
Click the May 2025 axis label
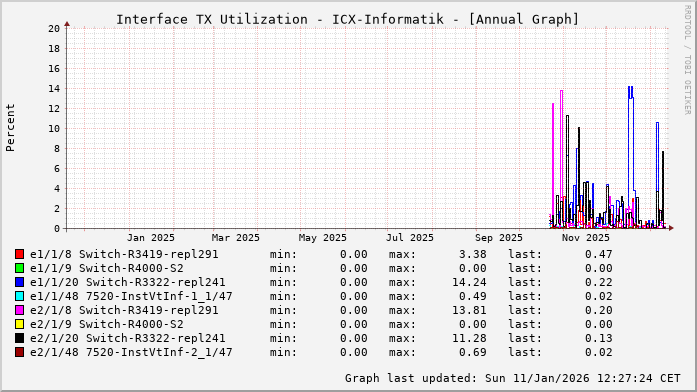(323, 238)
